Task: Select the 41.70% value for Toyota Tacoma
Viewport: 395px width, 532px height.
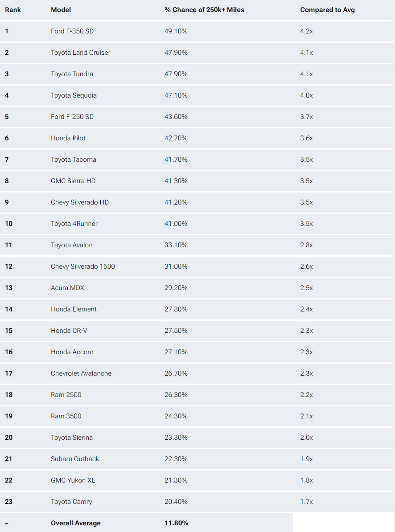Action: tap(176, 159)
